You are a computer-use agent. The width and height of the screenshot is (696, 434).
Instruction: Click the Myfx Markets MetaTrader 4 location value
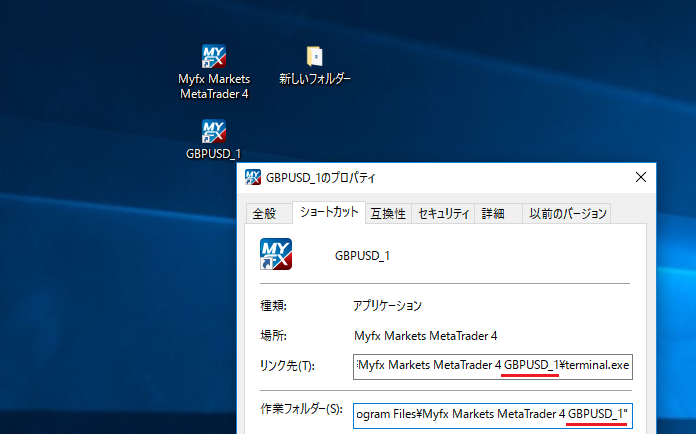[425, 336]
